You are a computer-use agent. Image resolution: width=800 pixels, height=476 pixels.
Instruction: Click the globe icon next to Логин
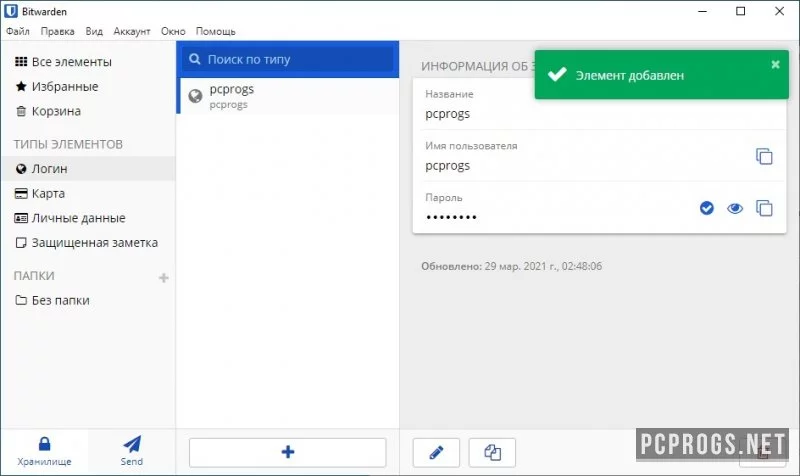tap(21, 169)
